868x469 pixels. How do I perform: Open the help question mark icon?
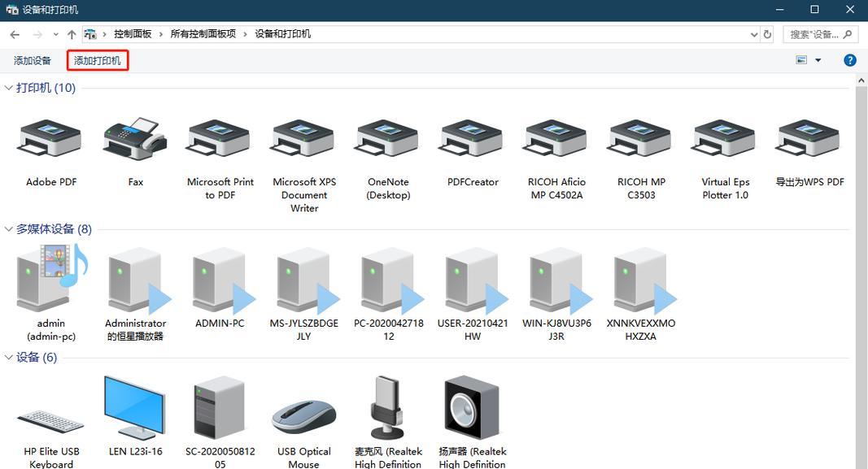click(x=850, y=60)
